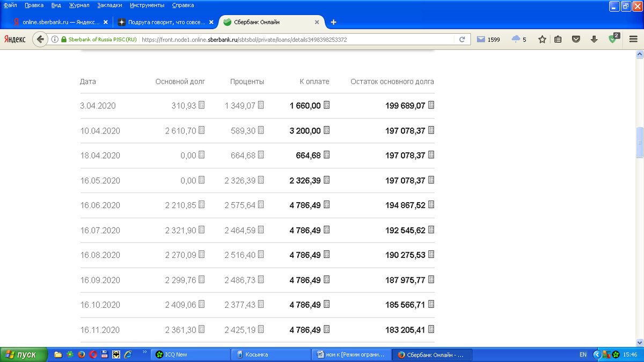
Task: Open the downloads arrow icon
Action: coord(594,39)
